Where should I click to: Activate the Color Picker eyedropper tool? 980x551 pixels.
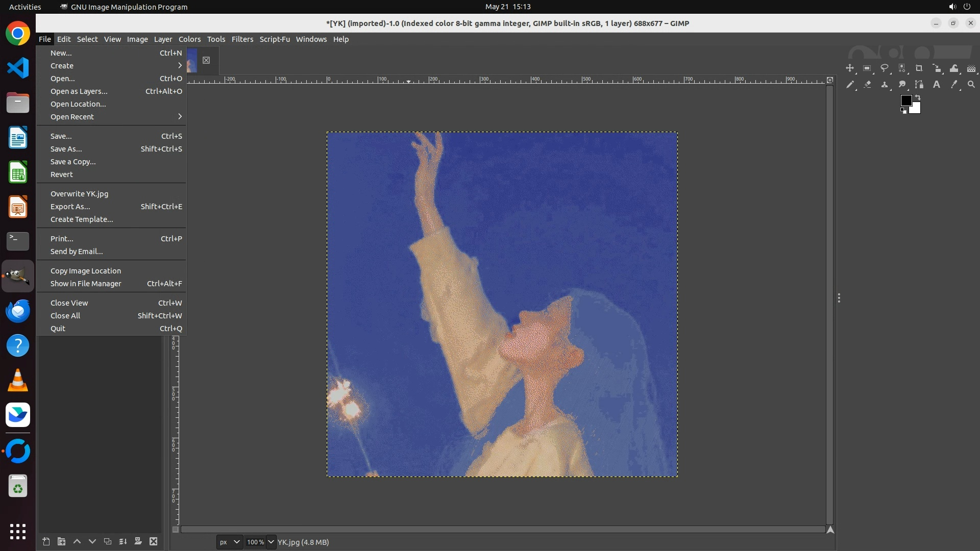point(954,85)
